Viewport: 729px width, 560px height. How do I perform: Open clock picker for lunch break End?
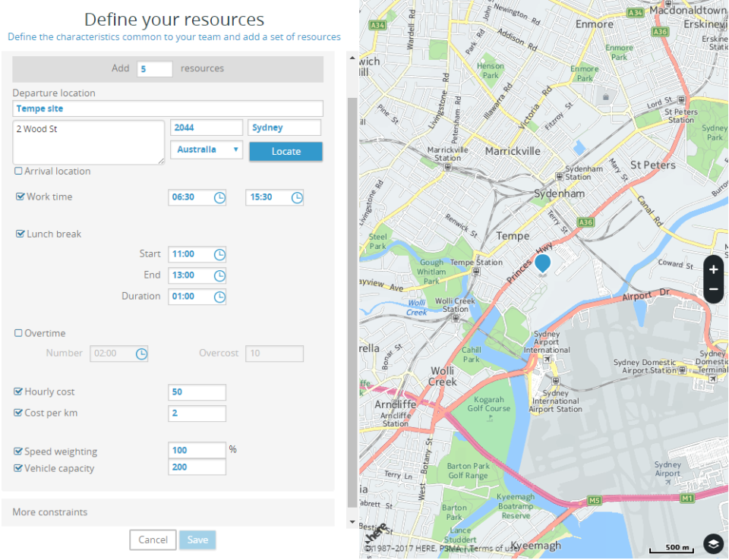(219, 275)
